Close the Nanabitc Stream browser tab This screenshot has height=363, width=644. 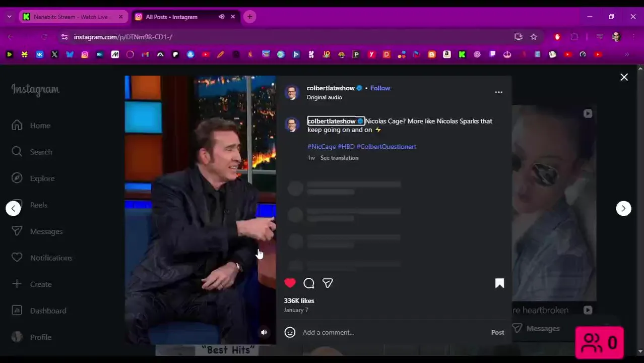pos(120,17)
